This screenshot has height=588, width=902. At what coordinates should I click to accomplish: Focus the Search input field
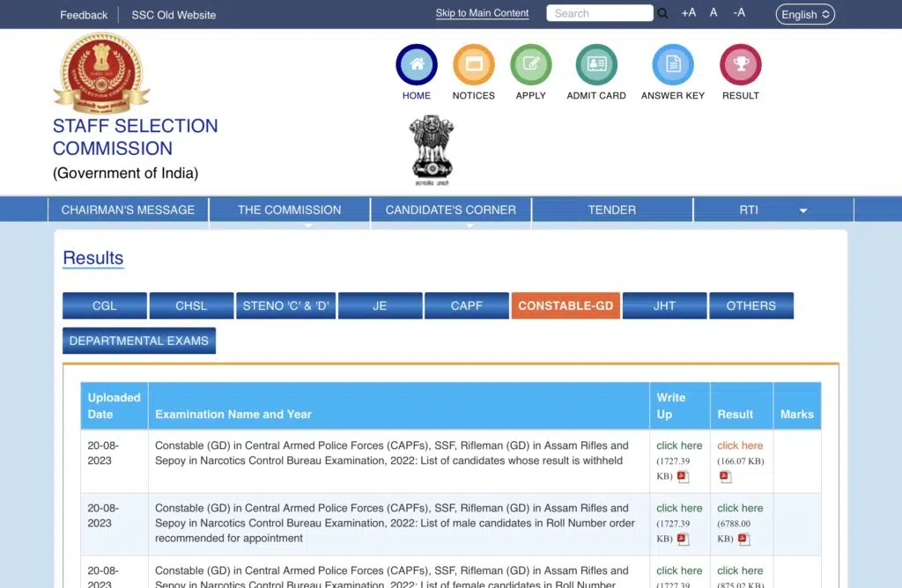pos(600,13)
